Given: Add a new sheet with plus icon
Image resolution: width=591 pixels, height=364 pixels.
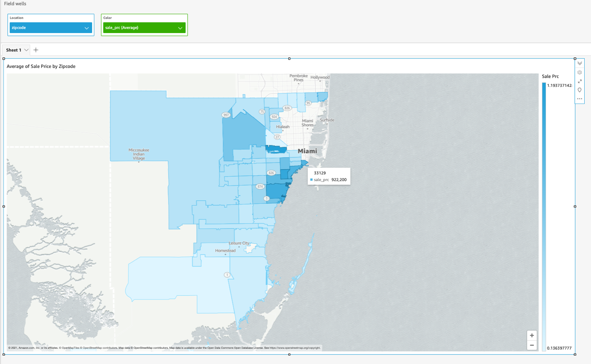Looking at the screenshot, I should [x=36, y=50].
